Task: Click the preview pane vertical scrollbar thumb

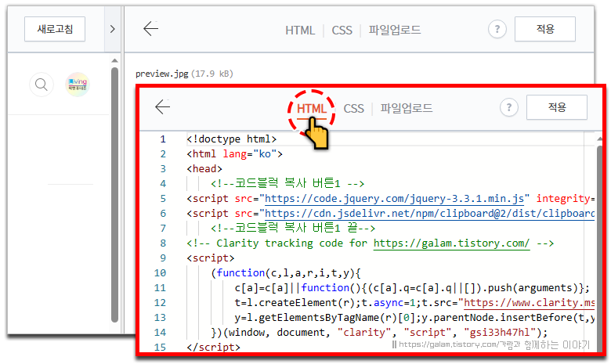Action: tap(114, 195)
